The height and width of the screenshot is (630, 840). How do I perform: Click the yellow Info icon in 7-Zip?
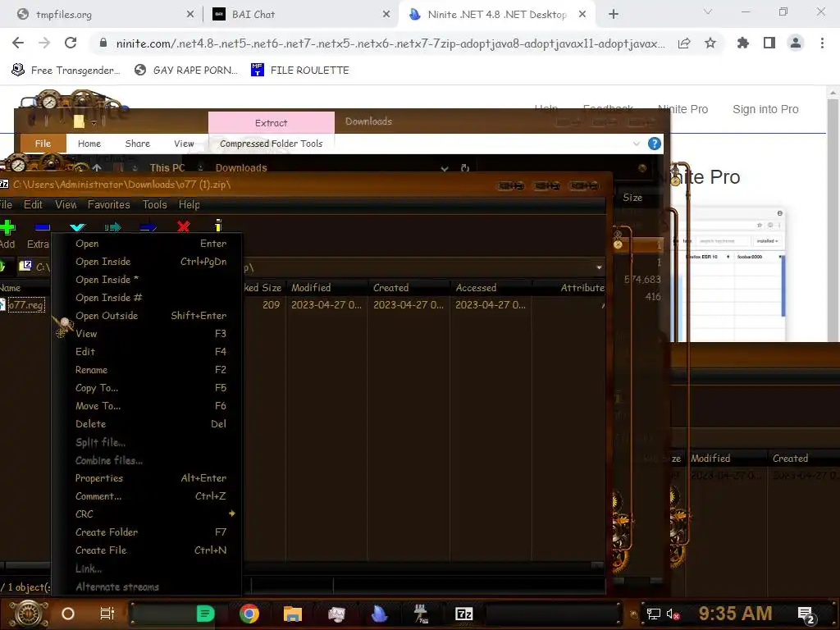click(x=218, y=226)
